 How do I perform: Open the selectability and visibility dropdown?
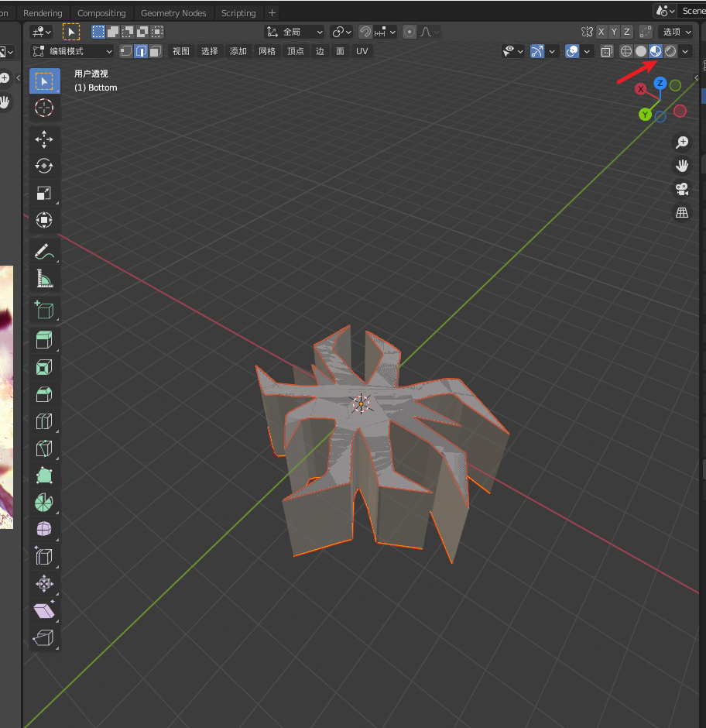[513, 51]
